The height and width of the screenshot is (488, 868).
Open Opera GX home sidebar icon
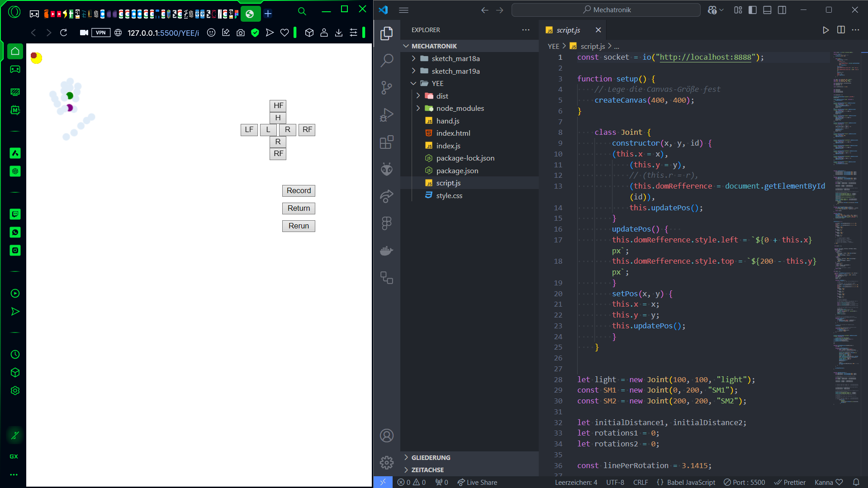(15, 51)
